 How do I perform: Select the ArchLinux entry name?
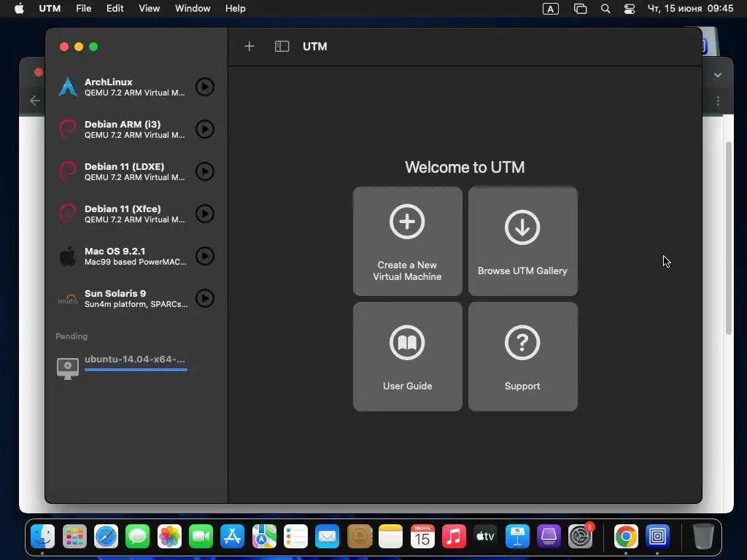tap(109, 82)
